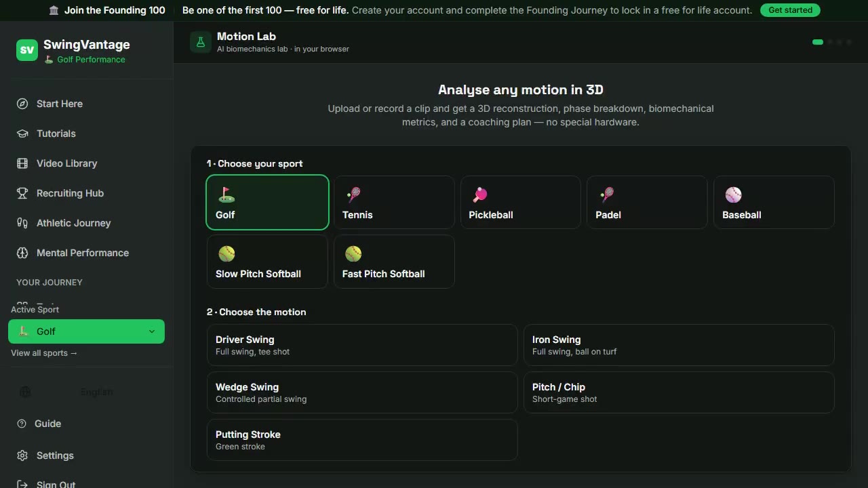Select the Pickleball sport card
The image size is (868, 488).
click(521, 203)
